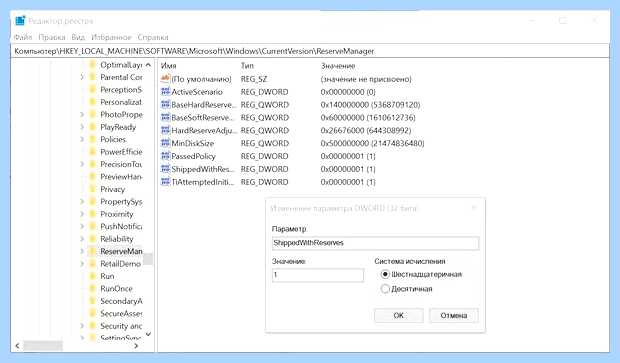
Task: Expand the PlayReady tree node
Action: coord(82,127)
